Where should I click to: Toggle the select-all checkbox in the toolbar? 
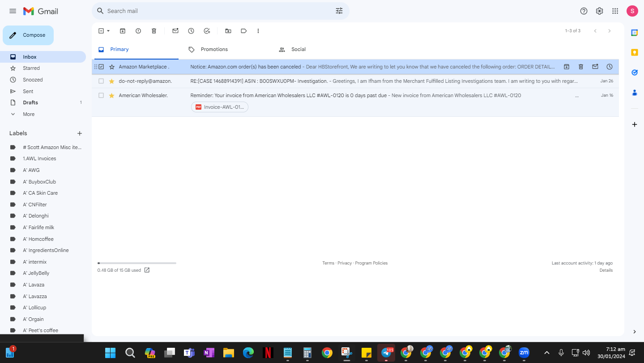point(101,31)
